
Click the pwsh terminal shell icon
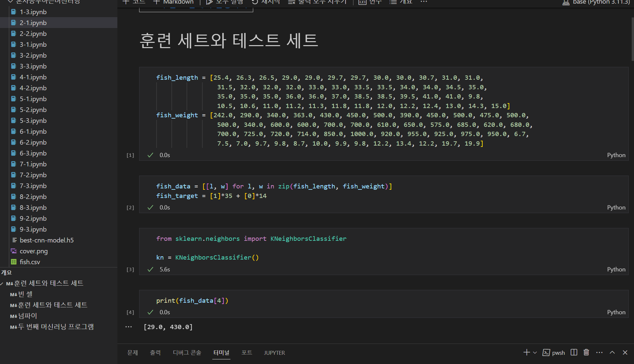coord(546,352)
